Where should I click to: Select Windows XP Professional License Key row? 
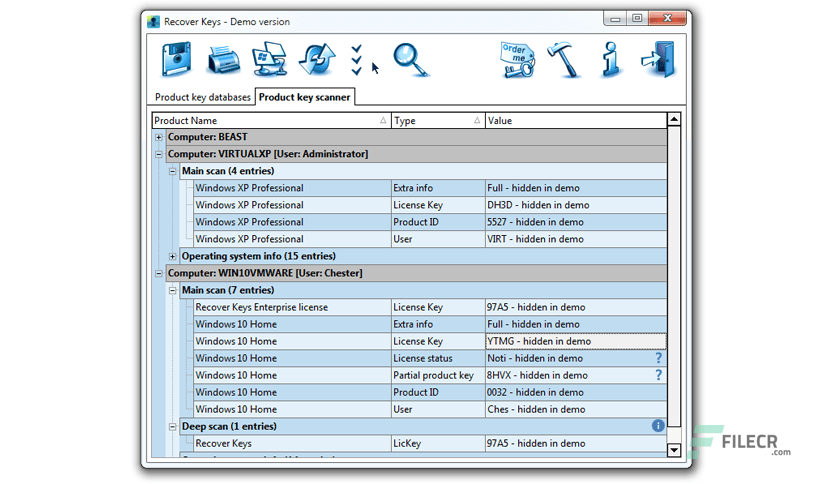click(430, 205)
